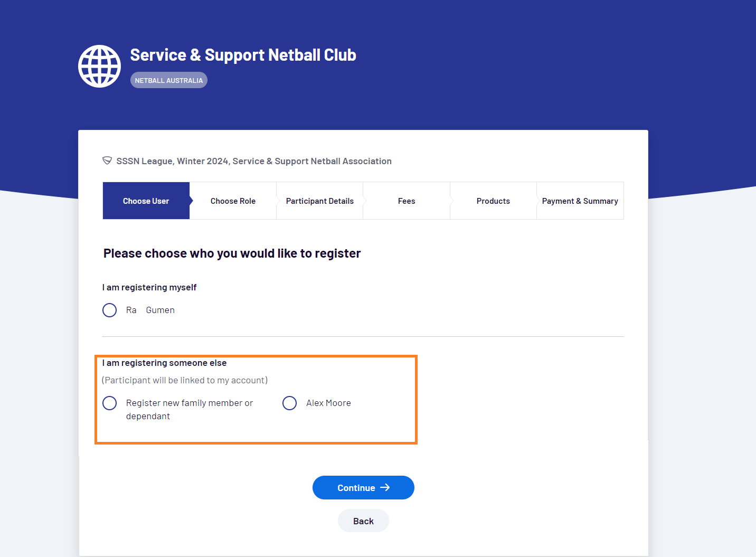This screenshot has height=557, width=756.
Task: Open the Choose User step tab
Action: click(146, 201)
